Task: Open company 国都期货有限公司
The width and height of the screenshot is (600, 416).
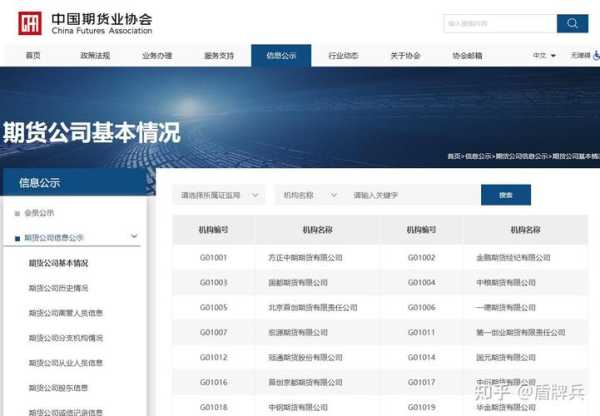Action: [x=298, y=282]
